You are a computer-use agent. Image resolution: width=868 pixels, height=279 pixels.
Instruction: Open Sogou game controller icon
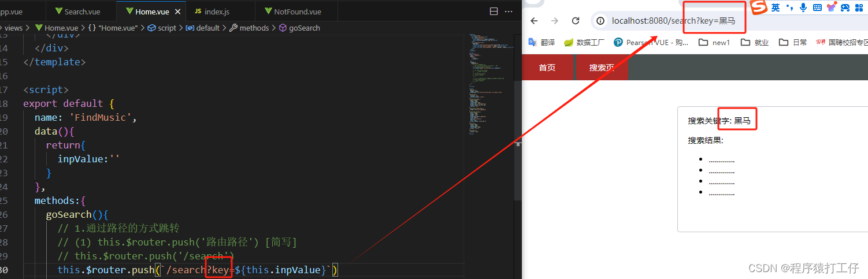pos(845,8)
